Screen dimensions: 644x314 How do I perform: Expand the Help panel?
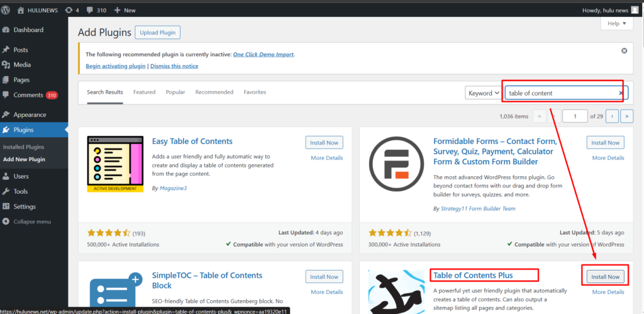tap(617, 24)
